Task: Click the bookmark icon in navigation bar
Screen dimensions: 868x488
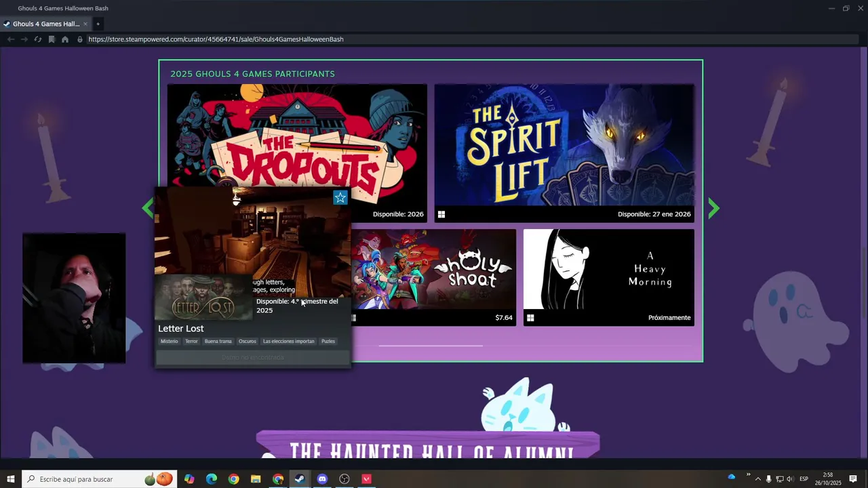Action: 52,39
